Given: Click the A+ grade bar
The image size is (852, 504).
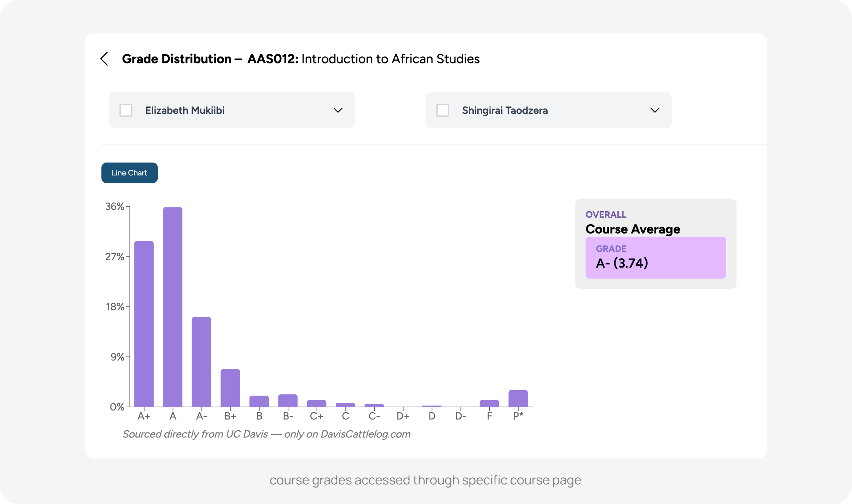Looking at the screenshot, I should pyautogui.click(x=144, y=324).
